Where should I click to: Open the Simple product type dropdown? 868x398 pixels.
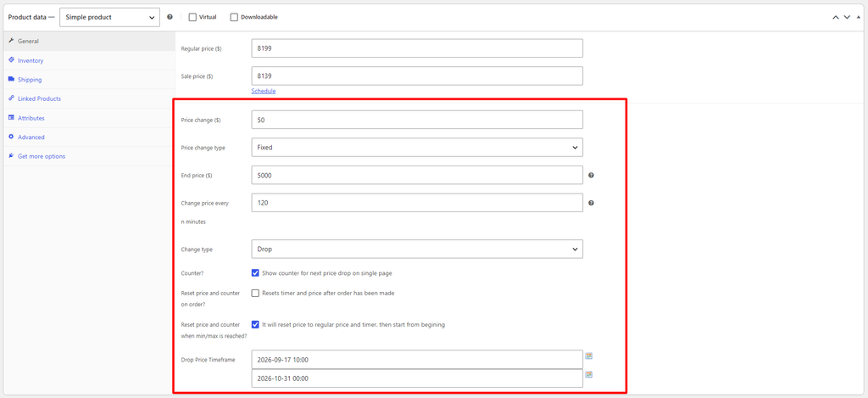pos(109,17)
